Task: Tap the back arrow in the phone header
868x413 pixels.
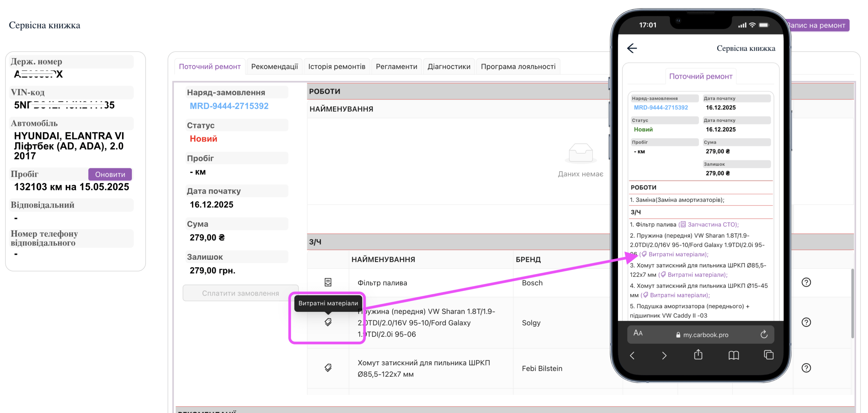Action: [632, 48]
